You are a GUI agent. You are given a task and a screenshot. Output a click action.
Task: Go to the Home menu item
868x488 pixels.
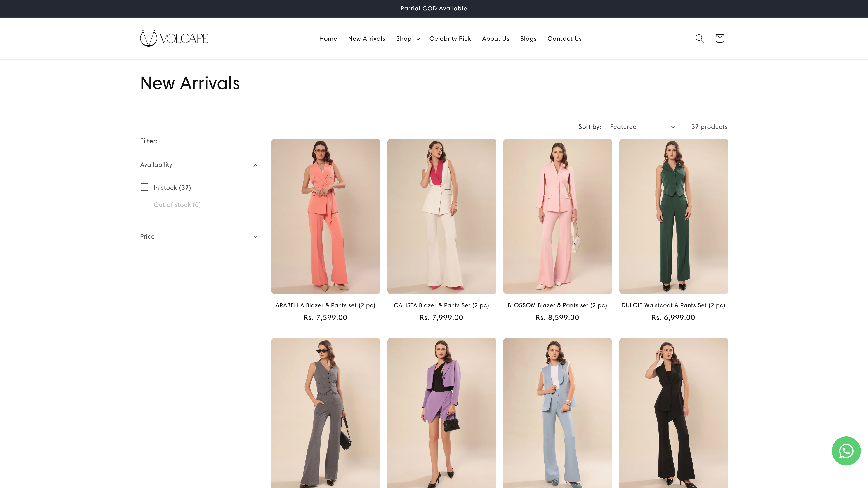(x=328, y=39)
